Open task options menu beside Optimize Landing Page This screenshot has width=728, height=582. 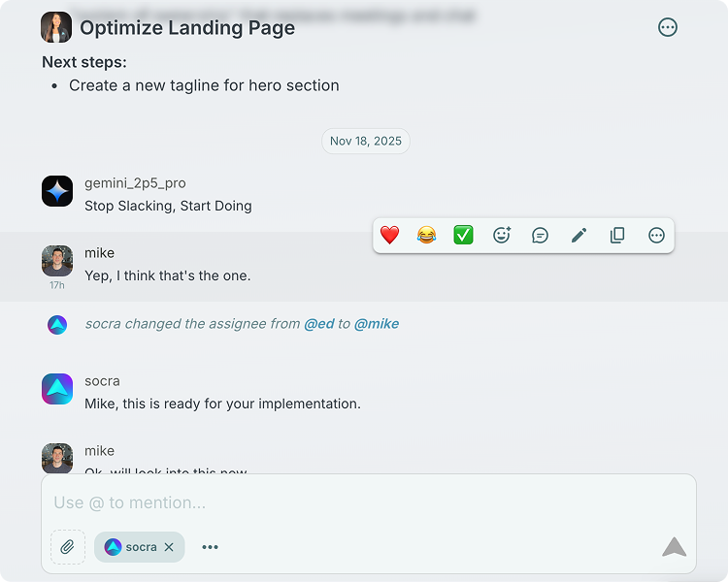(668, 28)
